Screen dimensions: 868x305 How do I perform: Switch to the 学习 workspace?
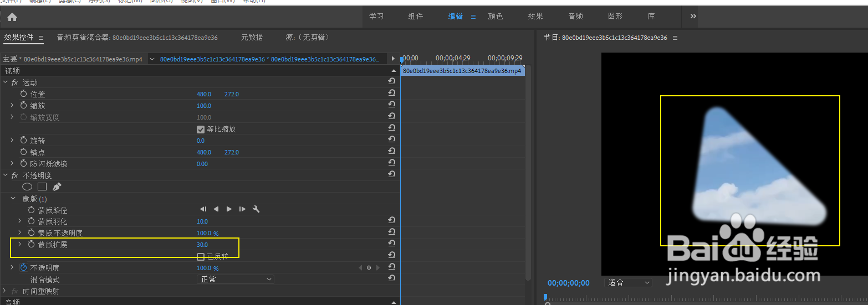pyautogui.click(x=376, y=17)
